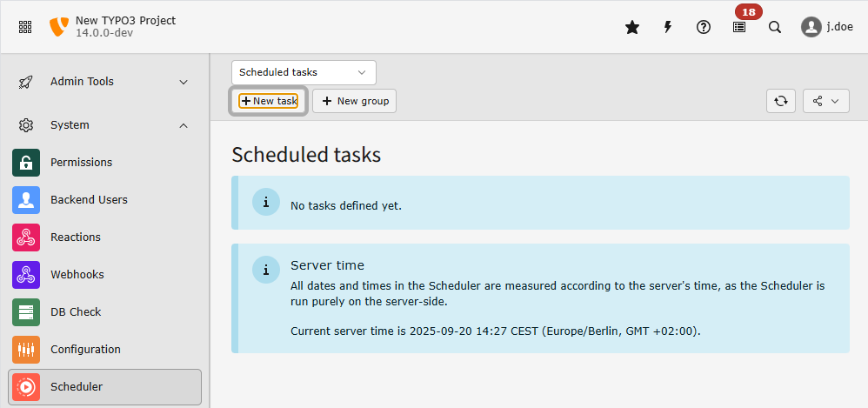
Task: Open the module menu grid icon
Action: (x=25, y=27)
